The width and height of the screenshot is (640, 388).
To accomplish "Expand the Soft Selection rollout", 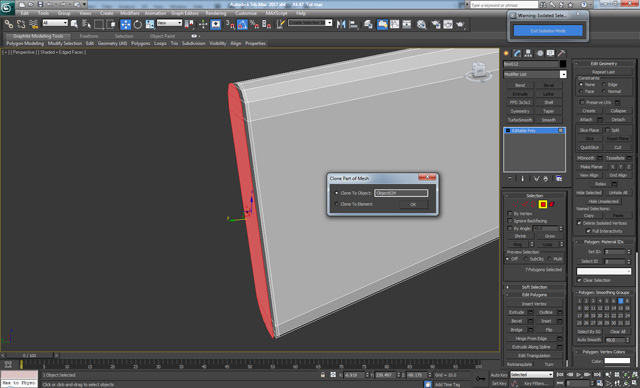I will [534, 287].
